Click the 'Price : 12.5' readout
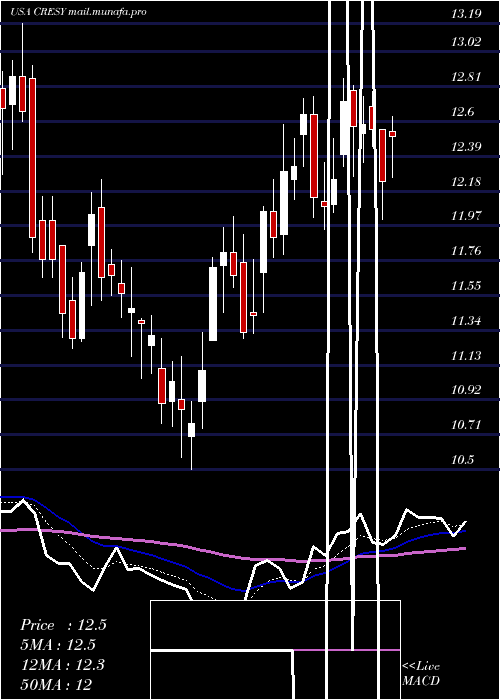Image resolution: width=500 pixels, height=700 pixels. tap(63, 625)
